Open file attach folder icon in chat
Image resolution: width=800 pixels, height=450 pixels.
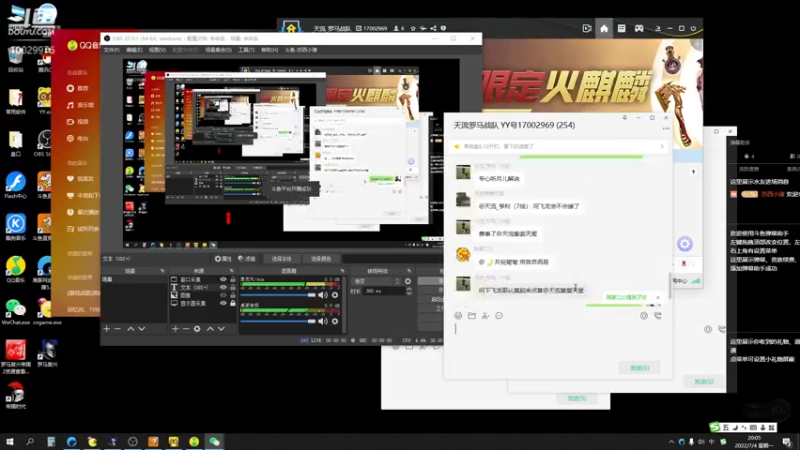click(x=471, y=316)
